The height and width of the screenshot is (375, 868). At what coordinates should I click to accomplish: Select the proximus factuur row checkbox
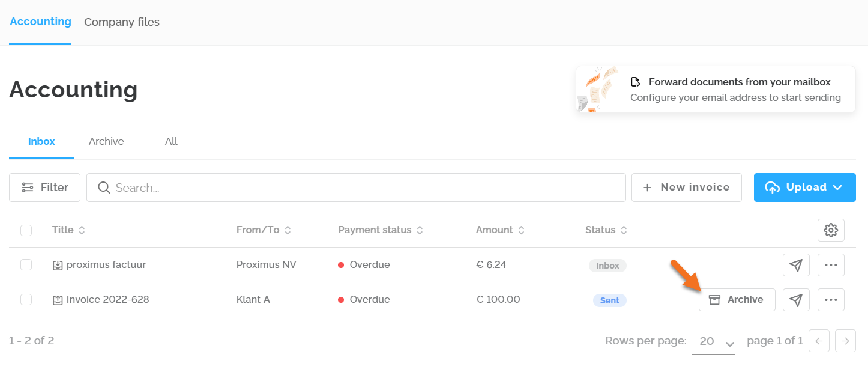(x=26, y=265)
